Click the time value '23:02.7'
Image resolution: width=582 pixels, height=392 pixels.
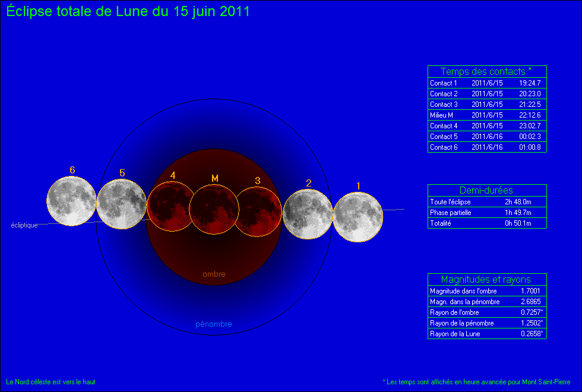(530, 126)
